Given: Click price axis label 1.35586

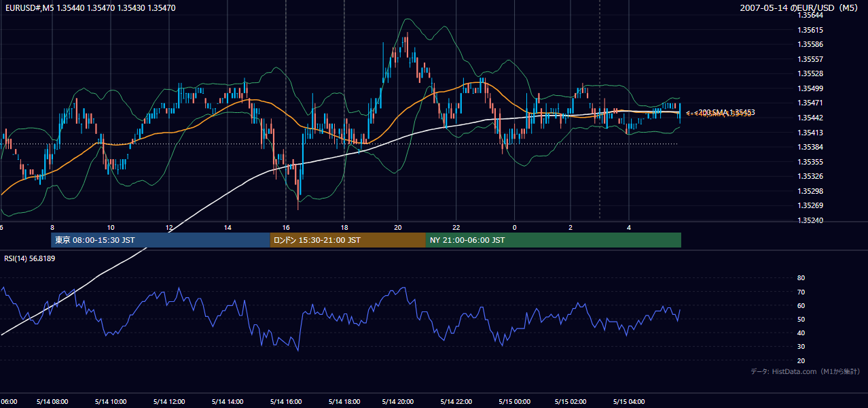Looking at the screenshot, I should tap(811, 44).
